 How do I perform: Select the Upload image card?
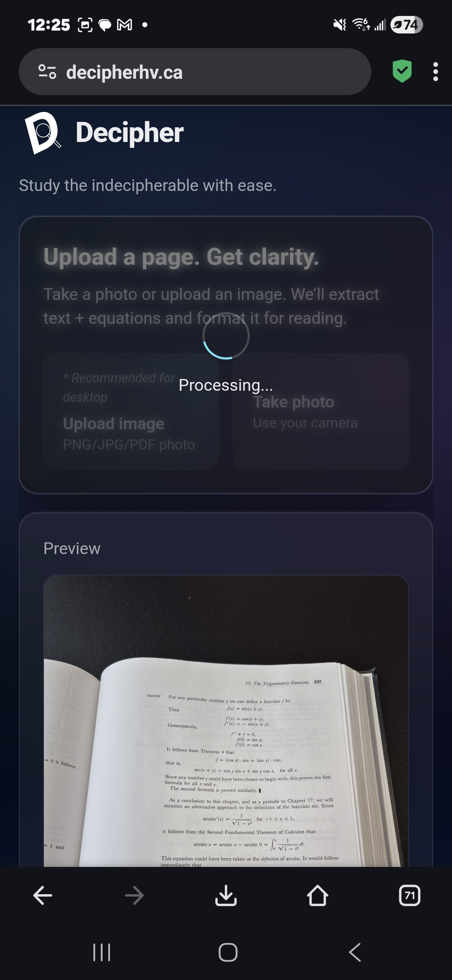tap(131, 411)
